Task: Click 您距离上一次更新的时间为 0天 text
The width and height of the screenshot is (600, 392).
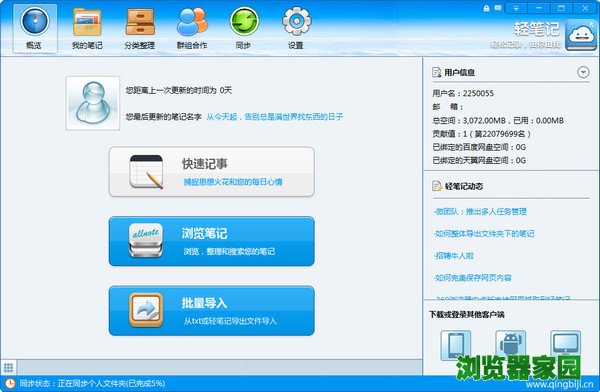Action: click(179, 90)
